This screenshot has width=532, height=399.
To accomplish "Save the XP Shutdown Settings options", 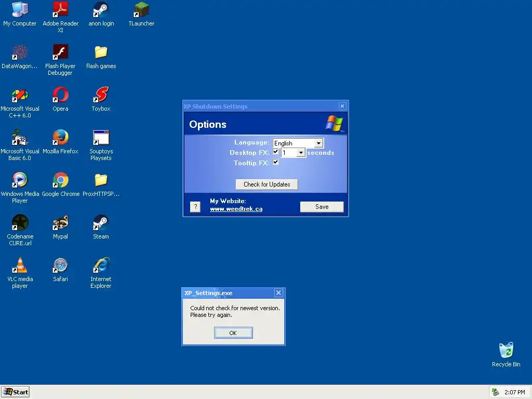I will point(322,207).
